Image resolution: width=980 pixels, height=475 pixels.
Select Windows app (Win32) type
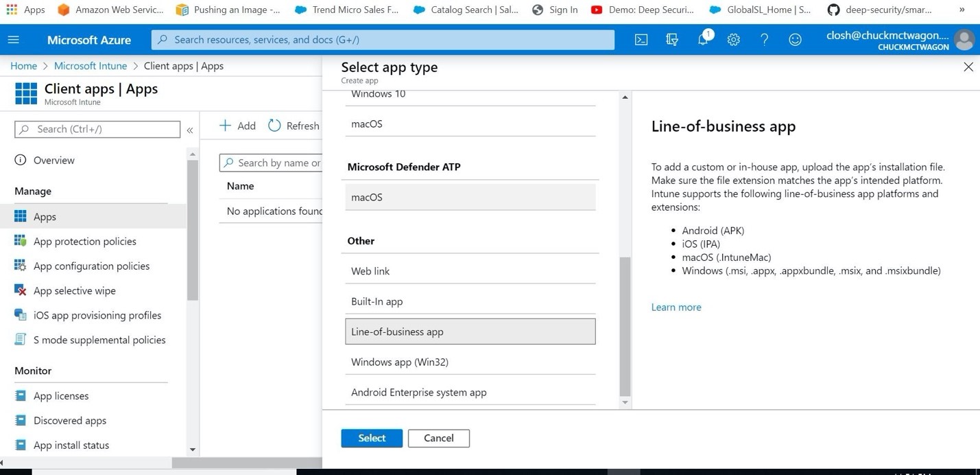470,362
